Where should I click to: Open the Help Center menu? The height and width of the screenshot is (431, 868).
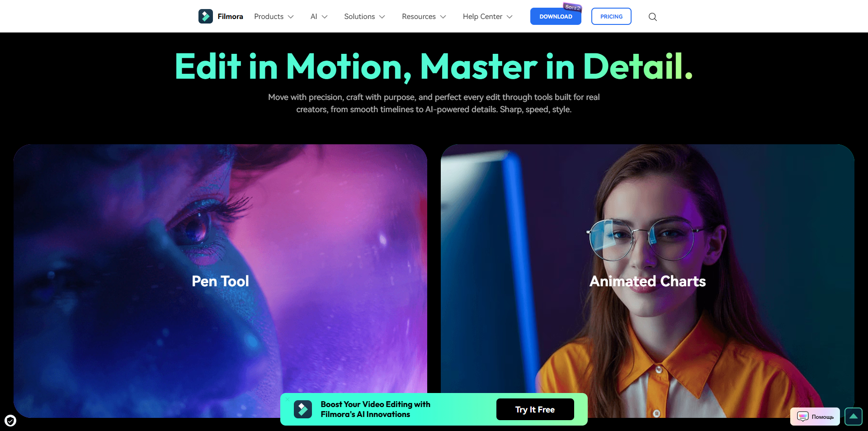[487, 16]
